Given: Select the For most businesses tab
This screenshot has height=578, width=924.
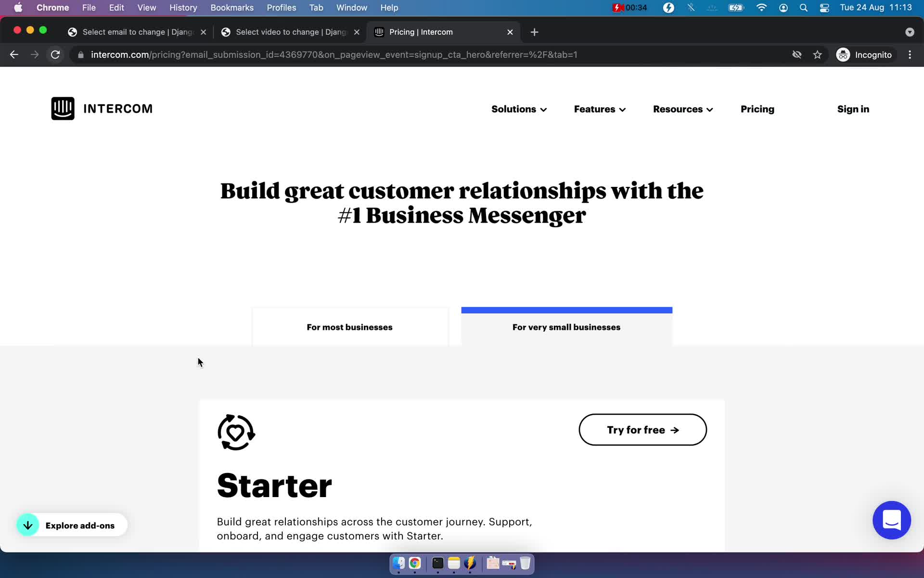Looking at the screenshot, I should click(x=350, y=327).
